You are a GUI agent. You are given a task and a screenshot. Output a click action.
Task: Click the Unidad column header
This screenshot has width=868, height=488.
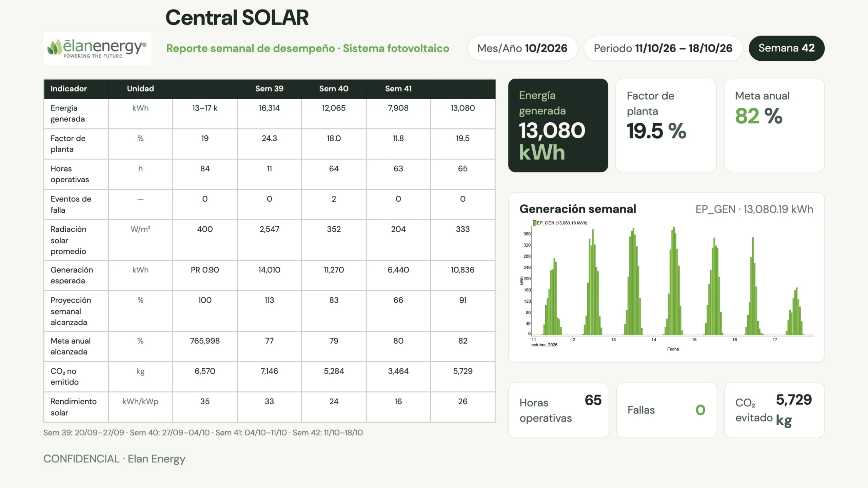(140, 89)
